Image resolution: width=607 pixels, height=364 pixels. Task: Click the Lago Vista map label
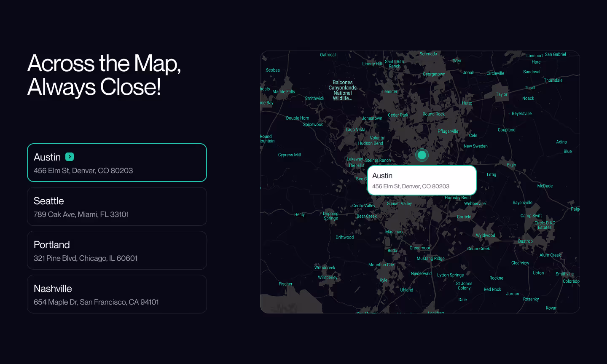(x=355, y=130)
